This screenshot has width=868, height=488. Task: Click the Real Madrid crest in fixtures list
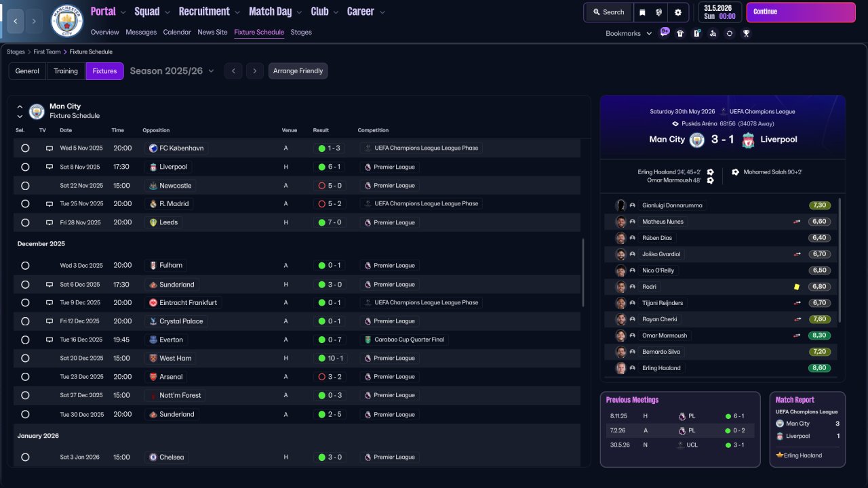click(153, 203)
